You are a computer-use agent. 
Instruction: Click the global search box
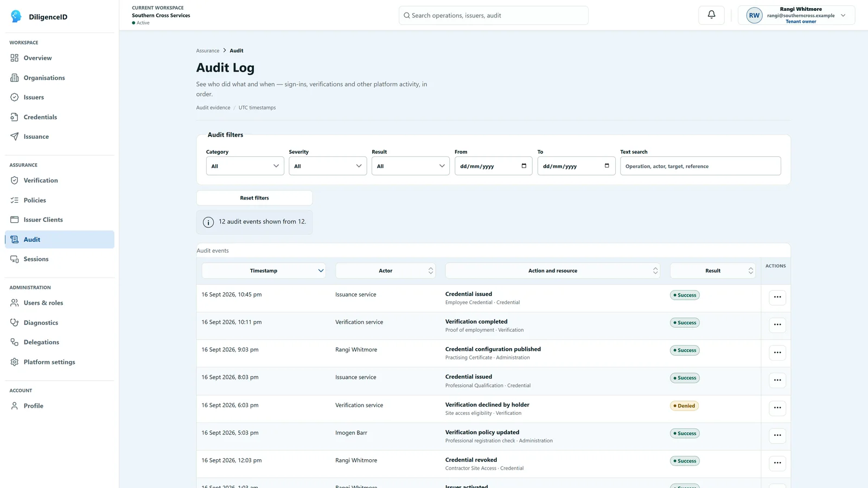pyautogui.click(x=494, y=15)
